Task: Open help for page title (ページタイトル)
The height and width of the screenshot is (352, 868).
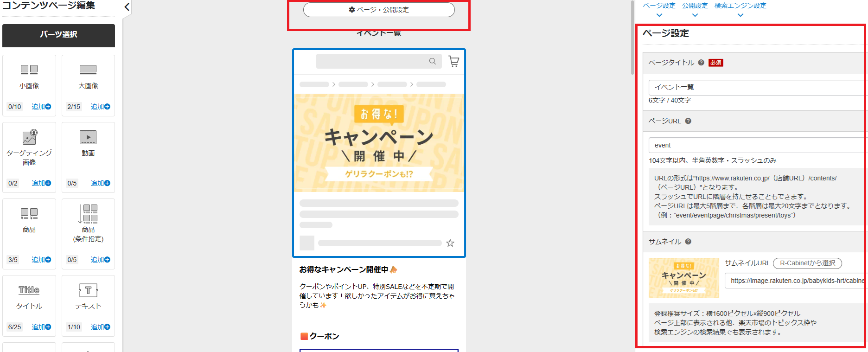Action: 701,63
